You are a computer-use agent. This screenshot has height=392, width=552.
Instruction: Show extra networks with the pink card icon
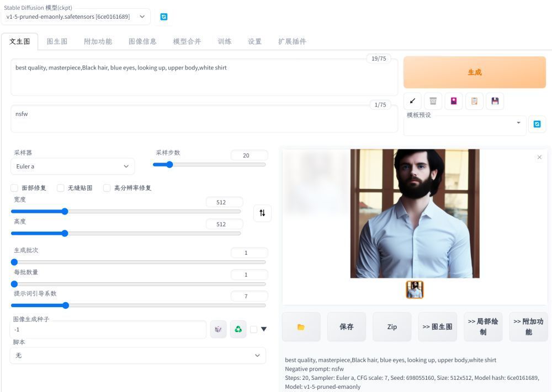tap(454, 101)
